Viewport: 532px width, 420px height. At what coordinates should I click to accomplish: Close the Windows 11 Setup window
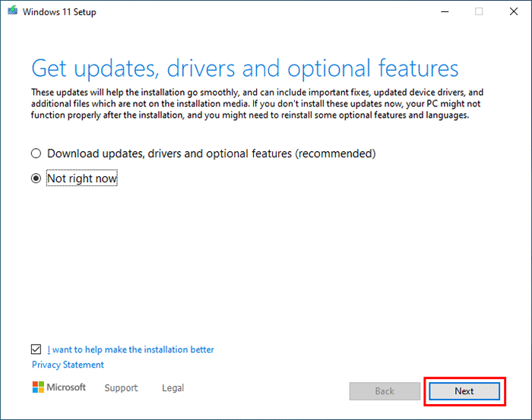514,12
